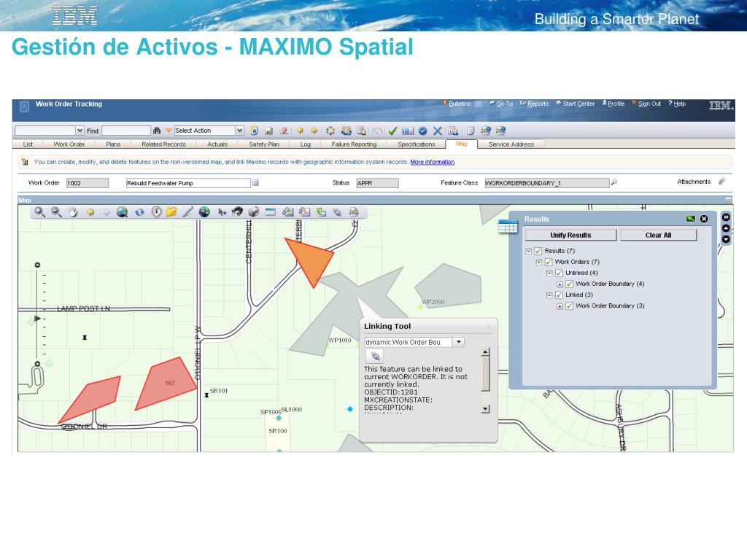Activate the Pan hand tool
747x560 pixels.
(x=73, y=212)
